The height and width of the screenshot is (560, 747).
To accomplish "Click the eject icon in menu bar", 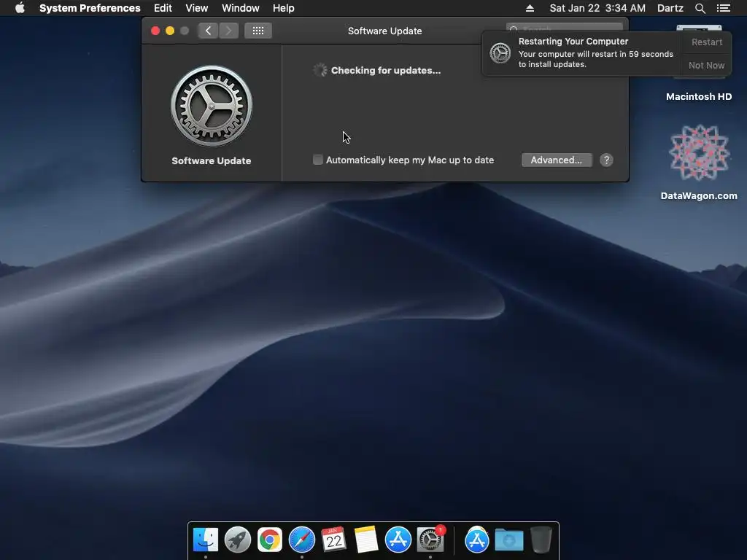I will (x=530, y=8).
